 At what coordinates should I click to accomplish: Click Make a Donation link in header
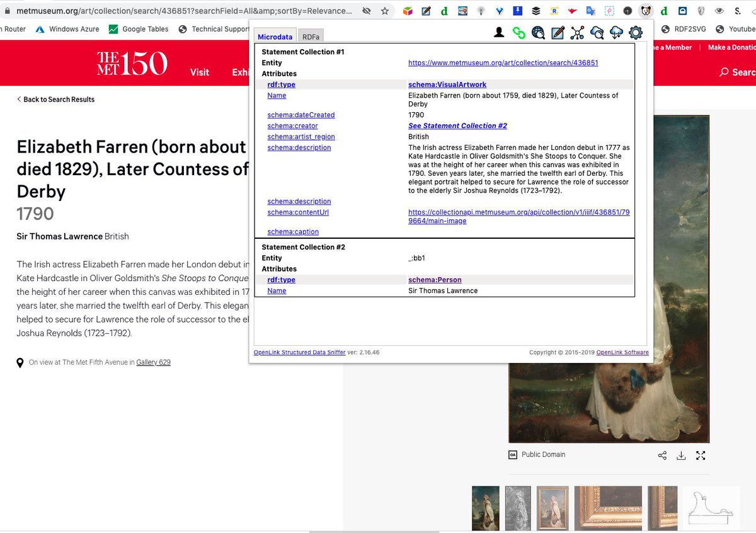coord(731,47)
